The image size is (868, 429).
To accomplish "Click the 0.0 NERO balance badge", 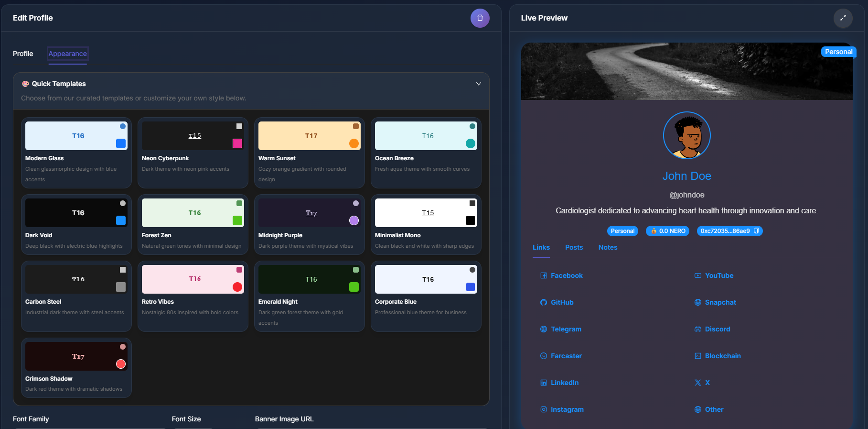I will [667, 231].
